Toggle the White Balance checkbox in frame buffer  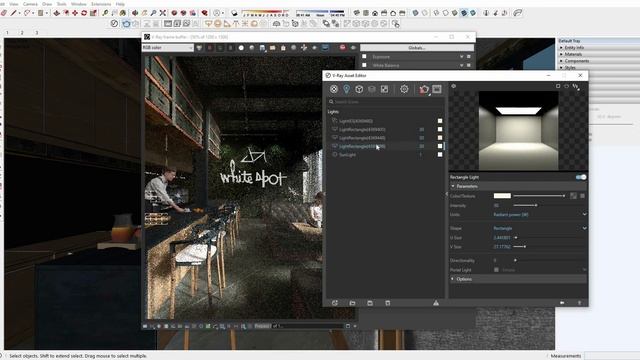364,65
